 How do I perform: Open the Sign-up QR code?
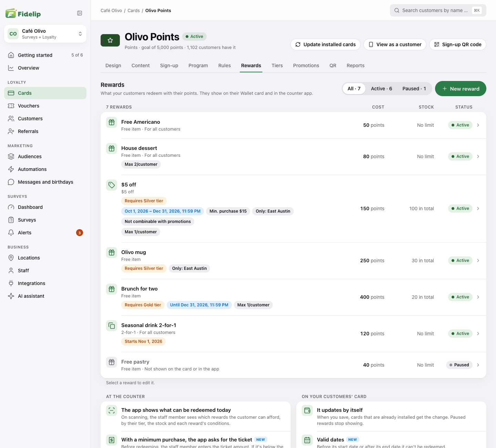click(458, 44)
